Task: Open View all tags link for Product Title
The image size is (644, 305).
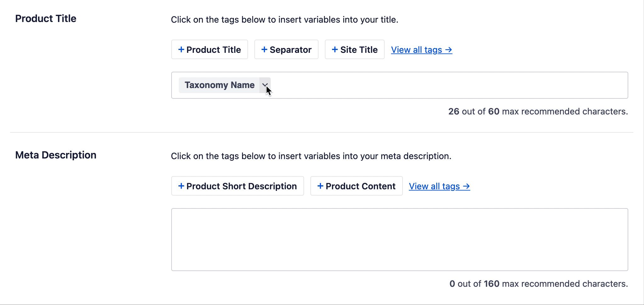Action: click(421, 50)
